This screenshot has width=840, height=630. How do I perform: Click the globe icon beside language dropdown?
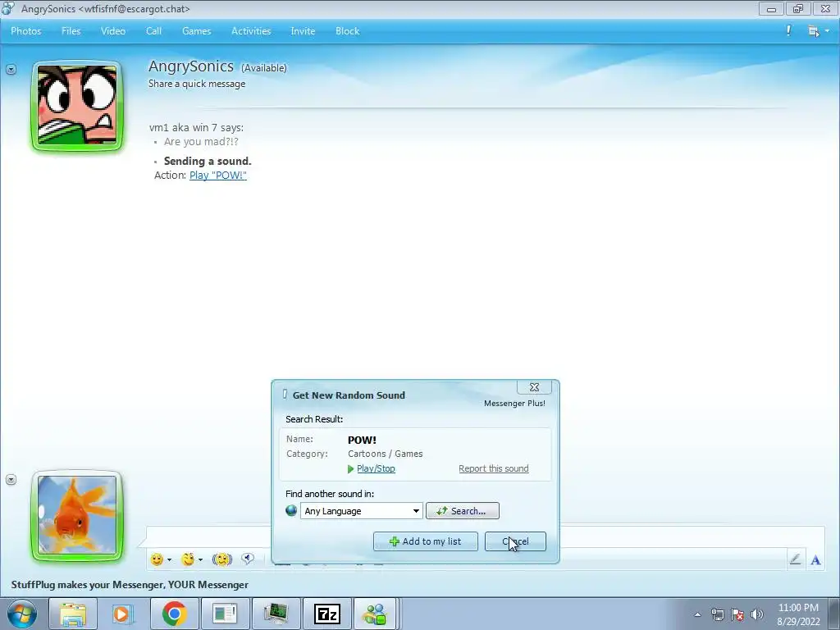[x=291, y=510]
